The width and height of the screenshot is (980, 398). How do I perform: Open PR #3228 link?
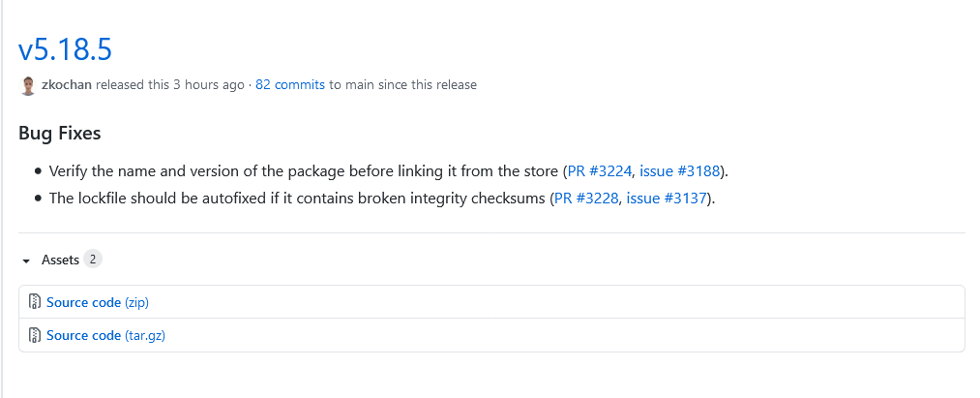pos(586,199)
